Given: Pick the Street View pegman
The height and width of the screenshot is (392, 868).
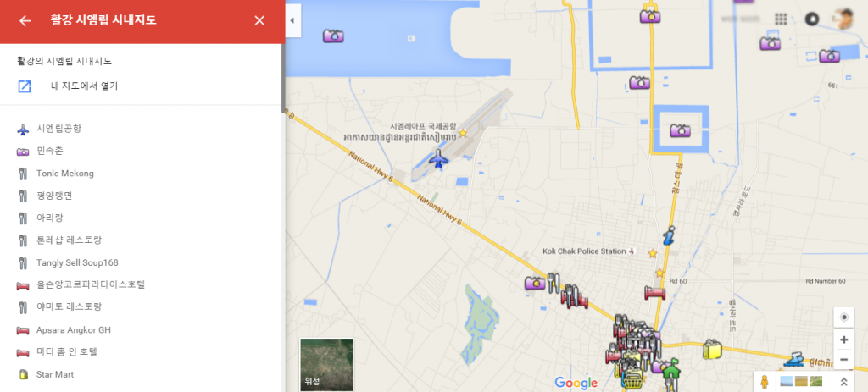Looking at the screenshot, I should coord(765,382).
